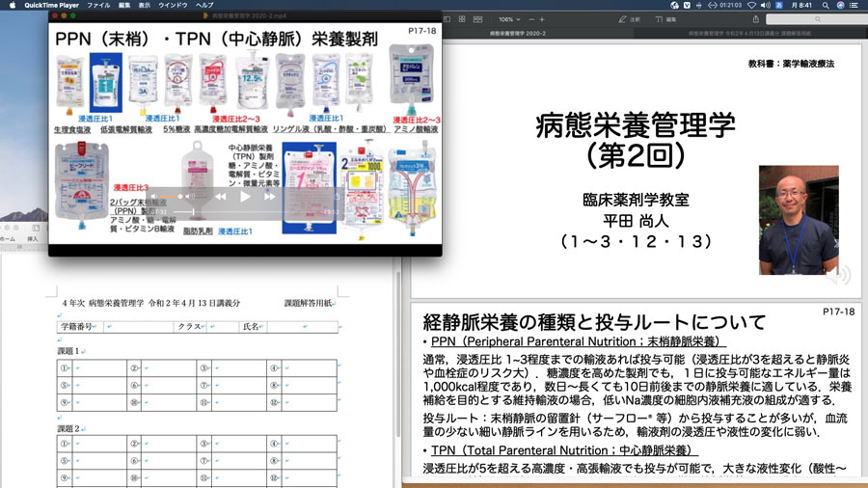This screenshot has width=868, height=488.
Task: Mute using the low-volume speaker icon
Action: point(154,197)
